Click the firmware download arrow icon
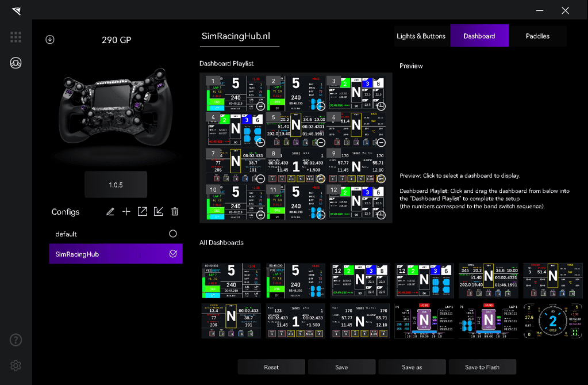Viewport: 588px width, 385px height. (50, 40)
